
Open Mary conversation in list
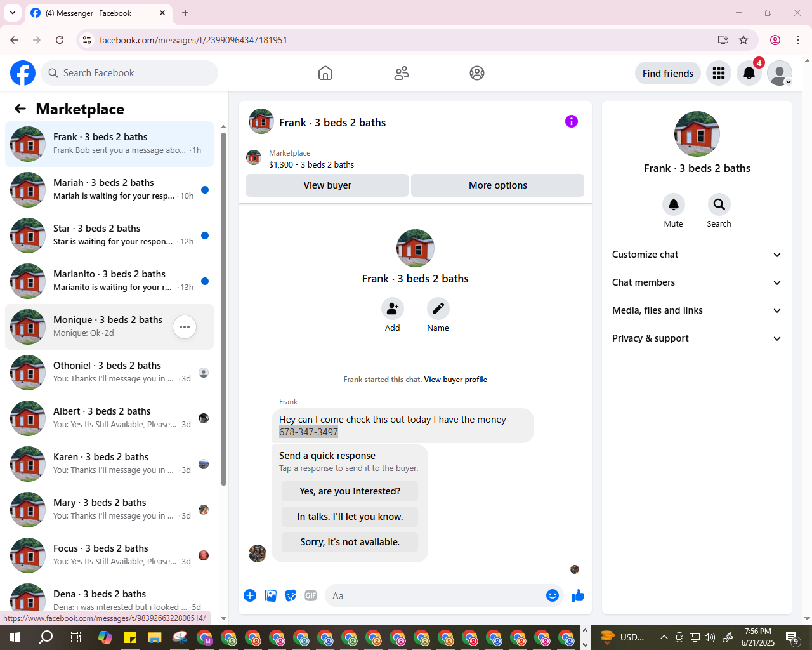point(109,510)
